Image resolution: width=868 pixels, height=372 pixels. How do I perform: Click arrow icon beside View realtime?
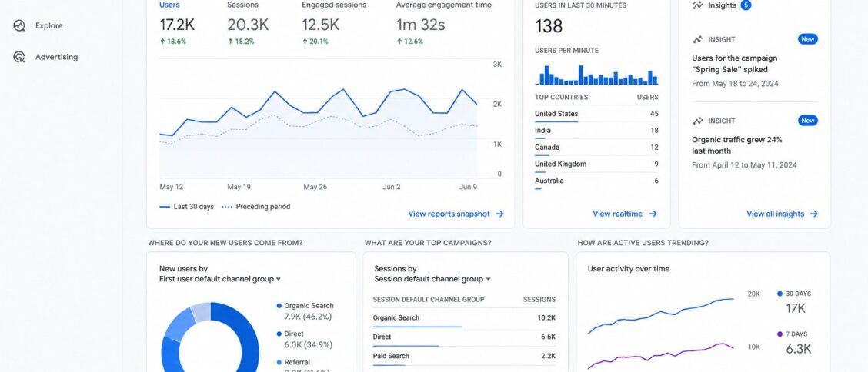[653, 214]
